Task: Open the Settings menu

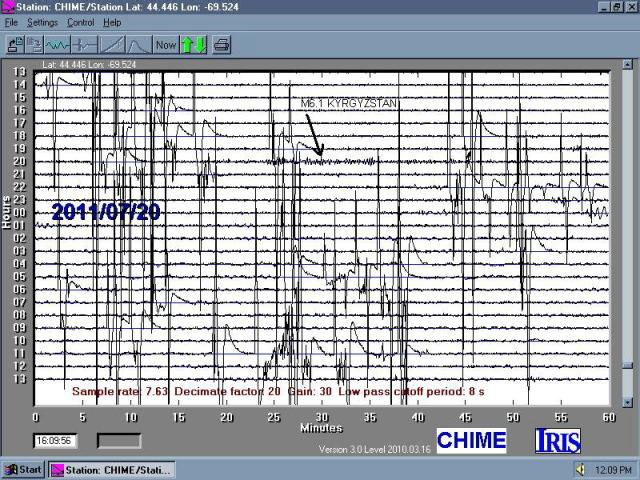Action: pyautogui.click(x=42, y=22)
